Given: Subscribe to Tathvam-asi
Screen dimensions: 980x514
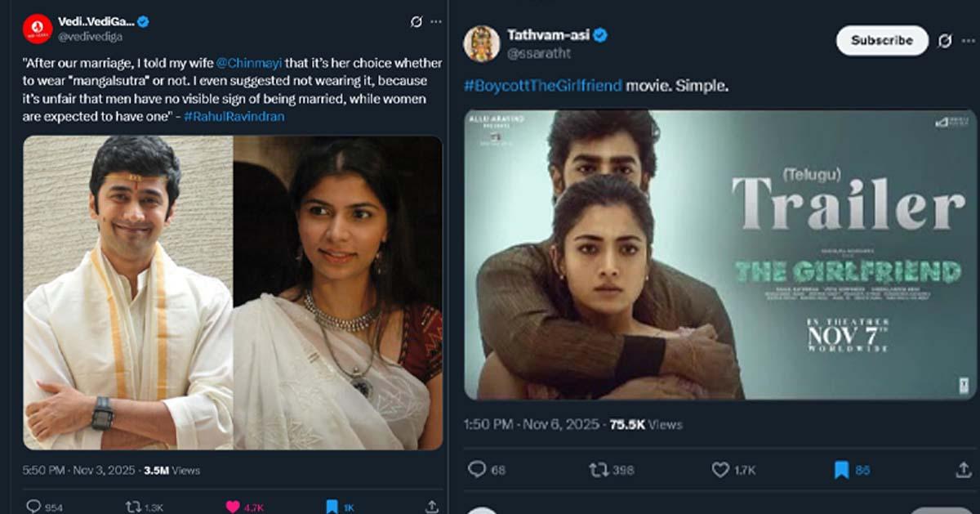Looking at the screenshot, I should coord(881,41).
